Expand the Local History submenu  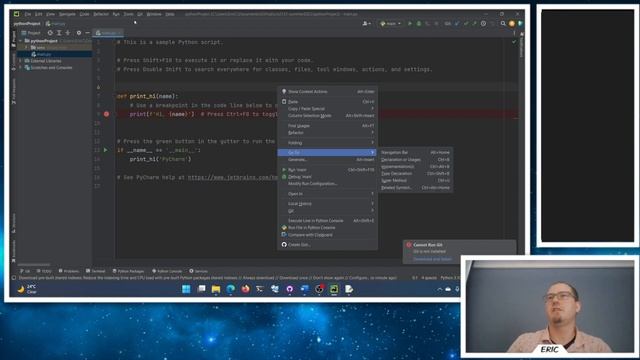click(x=327, y=204)
